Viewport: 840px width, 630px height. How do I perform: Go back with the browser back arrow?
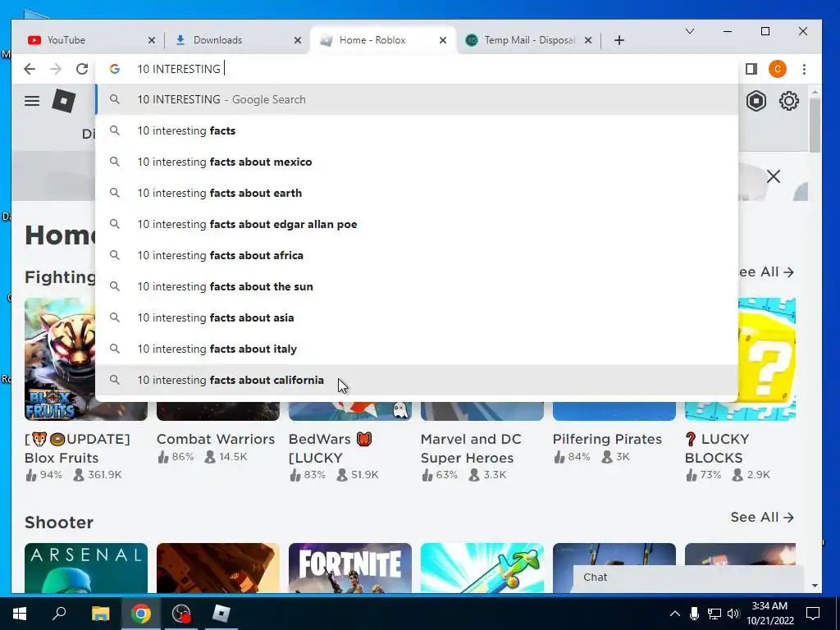pos(30,69)
